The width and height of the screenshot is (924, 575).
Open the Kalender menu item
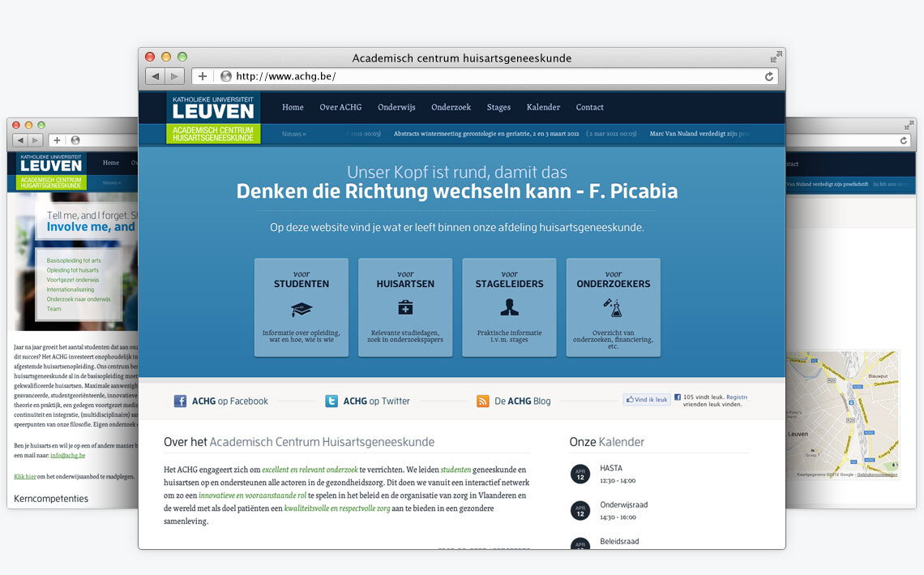[543, 107]
